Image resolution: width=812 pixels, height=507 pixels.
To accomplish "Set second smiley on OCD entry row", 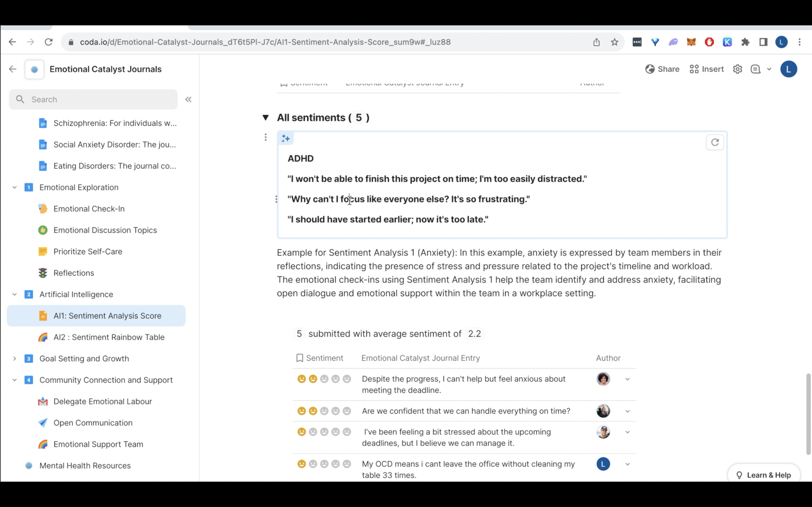I will [x=313, y=464].
